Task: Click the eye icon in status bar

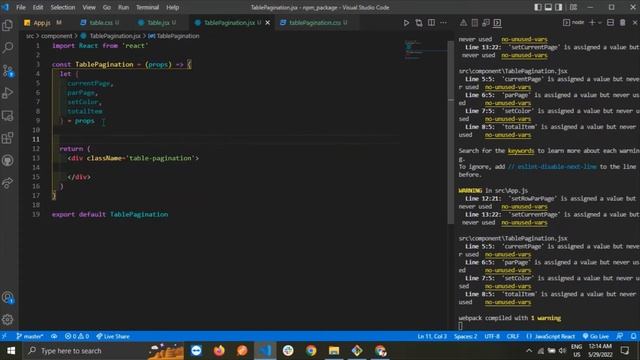Action: (x=54, y=336)
